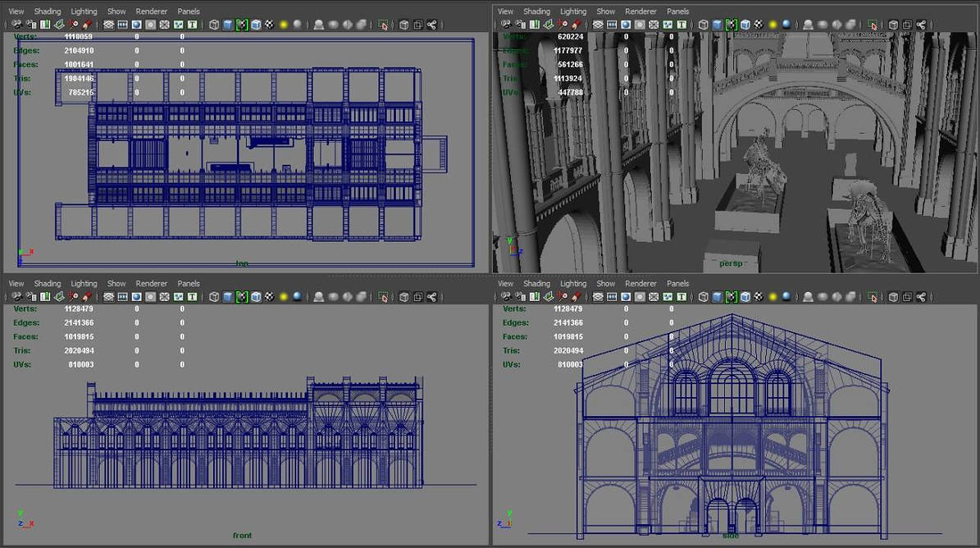
Task: Open Show menu in front panel
Action: (x=116, y=284)
